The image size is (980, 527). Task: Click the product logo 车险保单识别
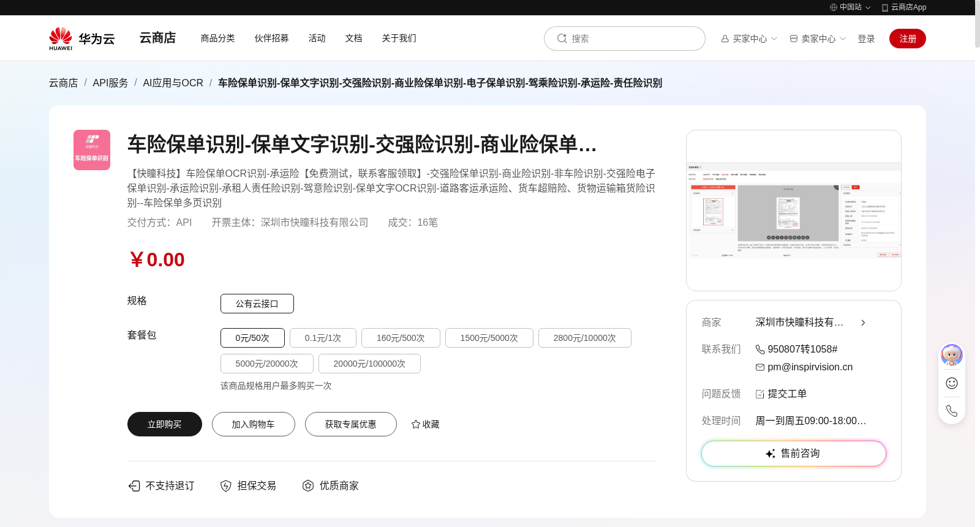pos(92,150)
